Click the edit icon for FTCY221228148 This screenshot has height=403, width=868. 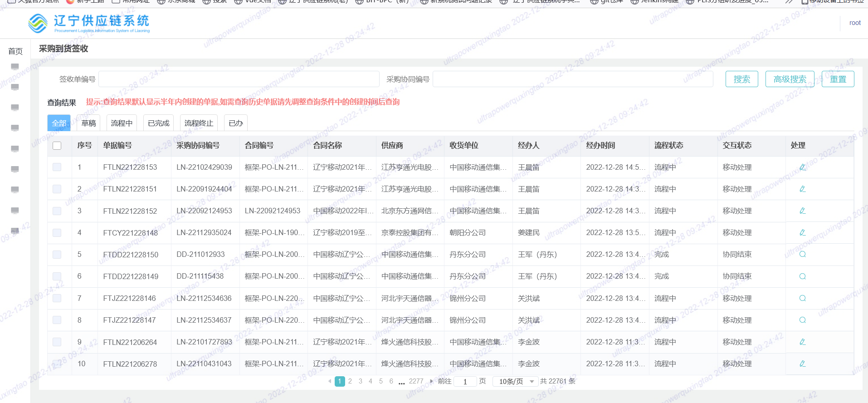(802, 232)
